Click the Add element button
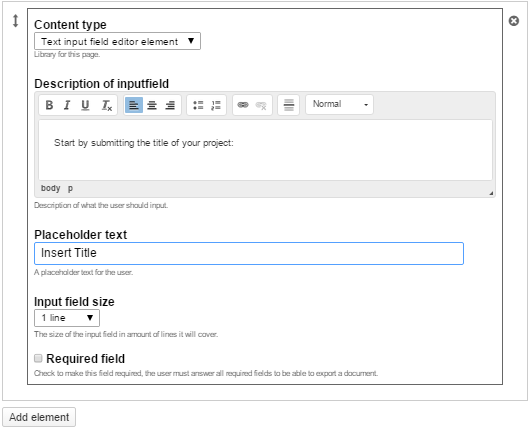529x436 pixels. 39,417
